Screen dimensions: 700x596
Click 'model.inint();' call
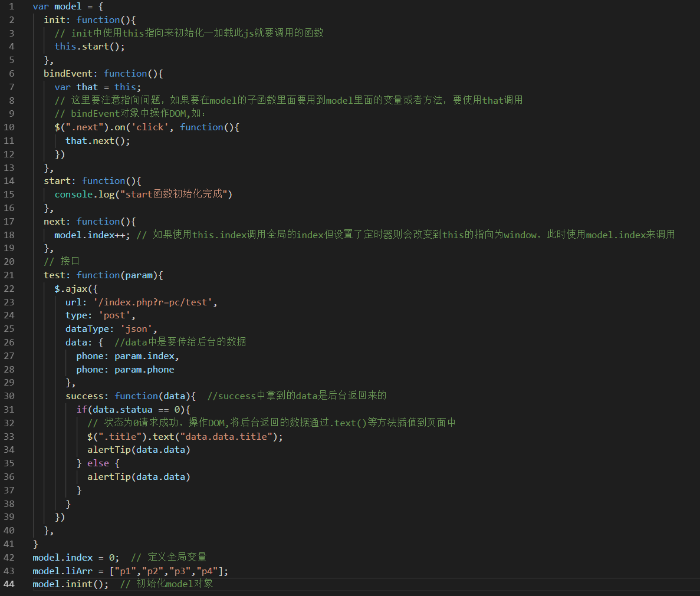point(71,584)
